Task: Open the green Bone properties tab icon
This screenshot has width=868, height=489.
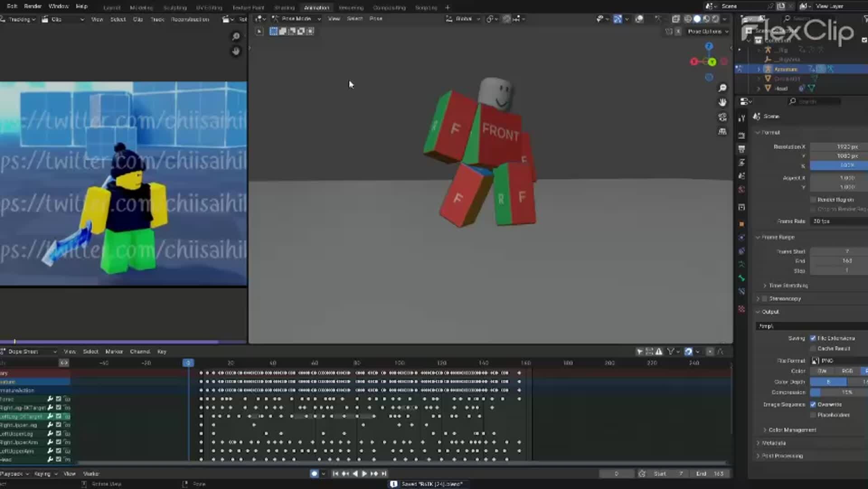Action: pyautogui.click(x=741, y=278)
